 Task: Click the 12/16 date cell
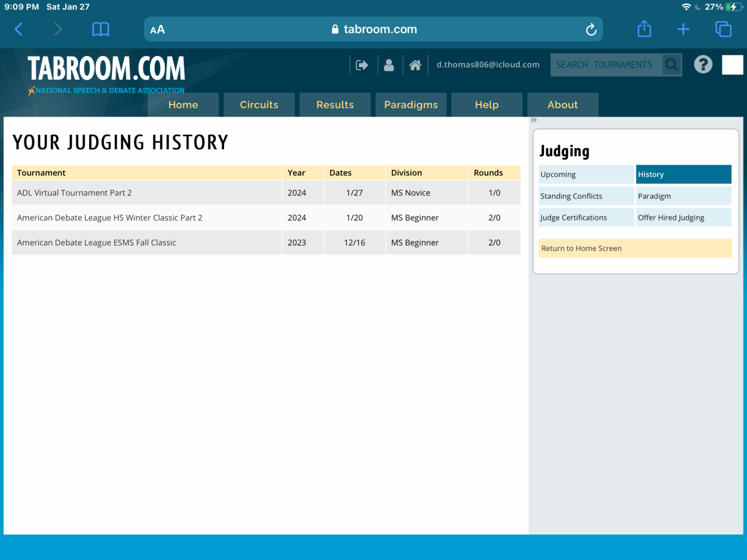click(354, 243)
